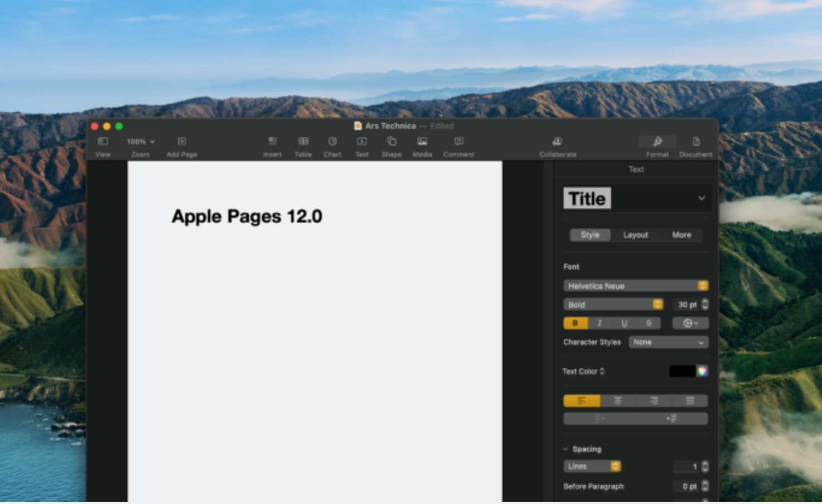
Task: Click the Apple Pages 12.0 heading text
Action: [x=247, y=216]
